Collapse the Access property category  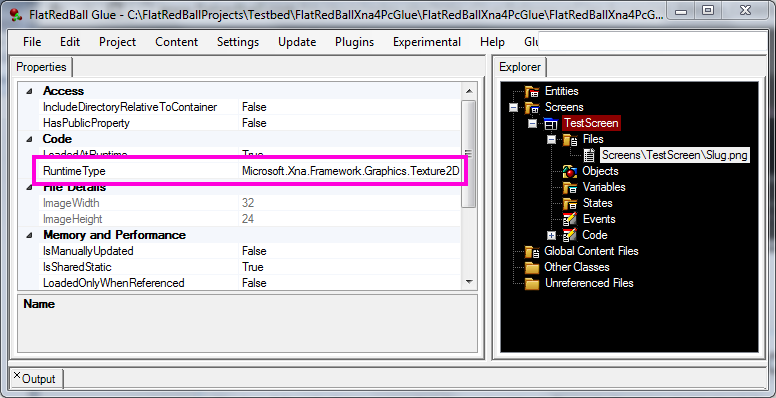[x=29, y=91]
